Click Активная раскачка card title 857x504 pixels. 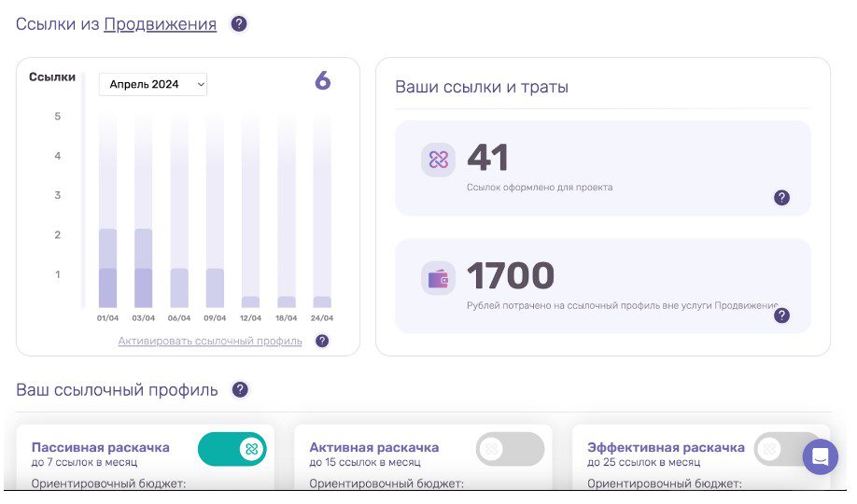tap(374, 447)
